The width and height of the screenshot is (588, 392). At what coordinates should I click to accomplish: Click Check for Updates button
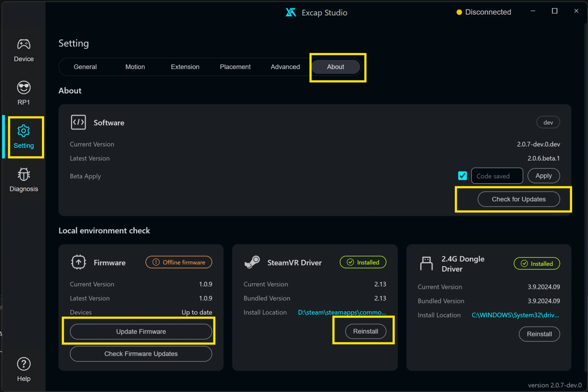(519, 199)
